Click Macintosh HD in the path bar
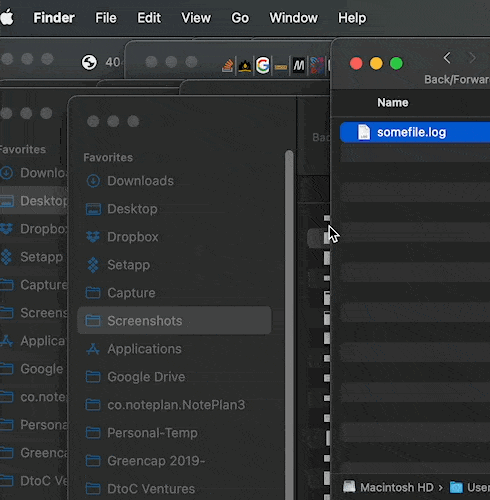 [x=396, y=487]
